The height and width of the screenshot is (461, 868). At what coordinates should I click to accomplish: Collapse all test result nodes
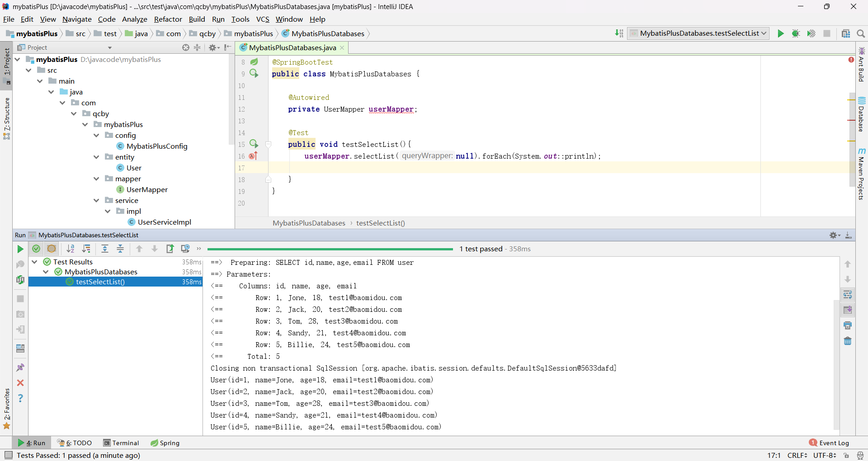click(120, 249)
